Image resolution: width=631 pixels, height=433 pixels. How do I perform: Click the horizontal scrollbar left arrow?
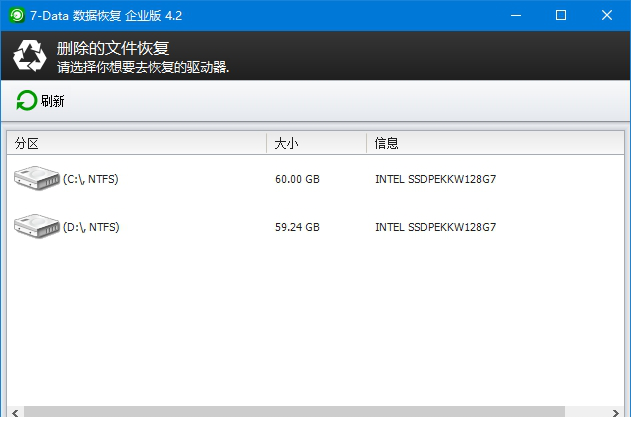tap(15, 413)
